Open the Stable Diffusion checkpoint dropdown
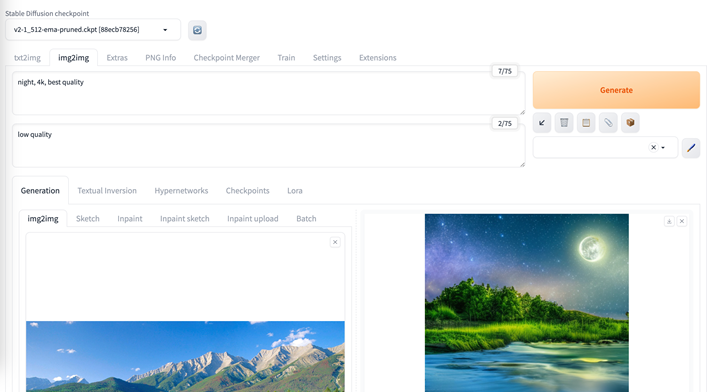This screenshot has height=392, width=707. coord(93,30)
